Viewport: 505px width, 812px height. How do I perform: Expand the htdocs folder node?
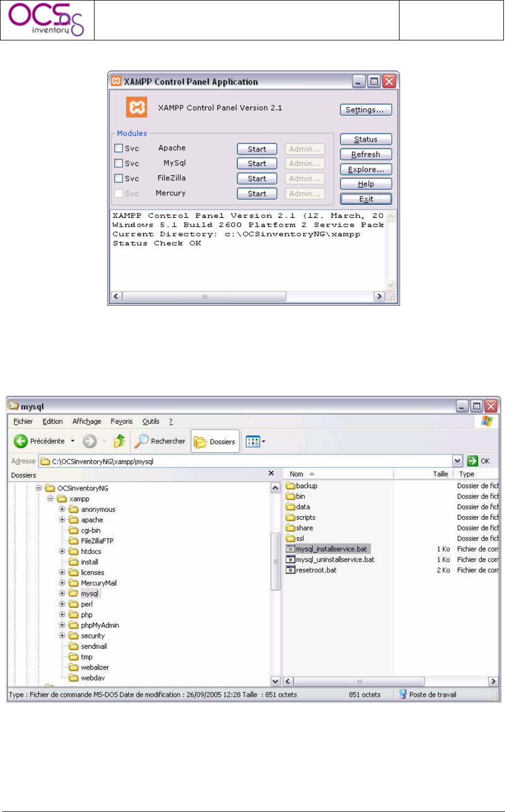click(x=62, y=552)
